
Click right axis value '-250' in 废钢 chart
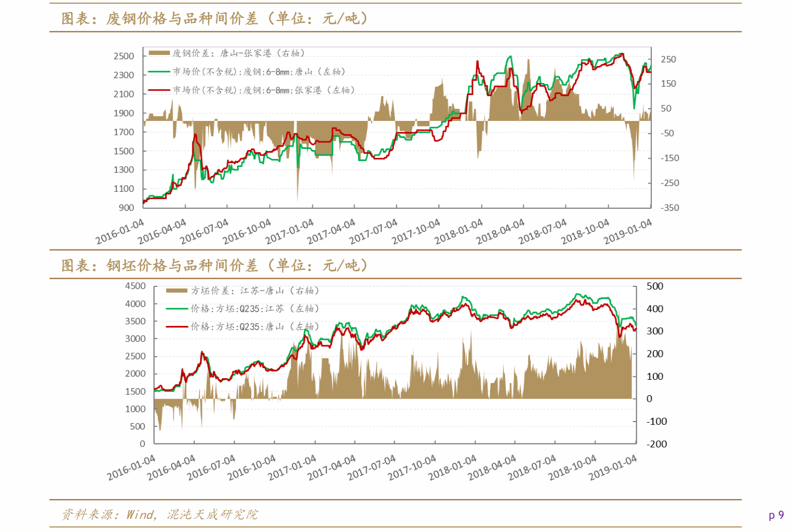[669, 183]
